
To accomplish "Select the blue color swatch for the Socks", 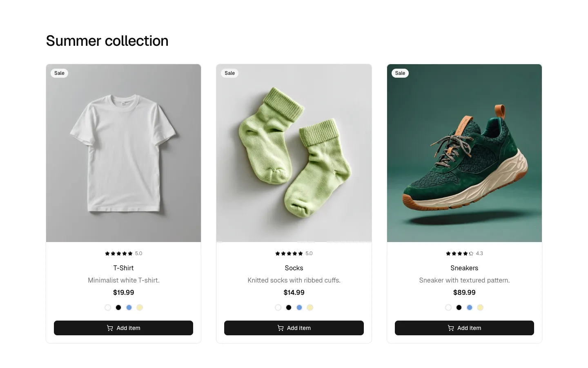I will 299,307.
